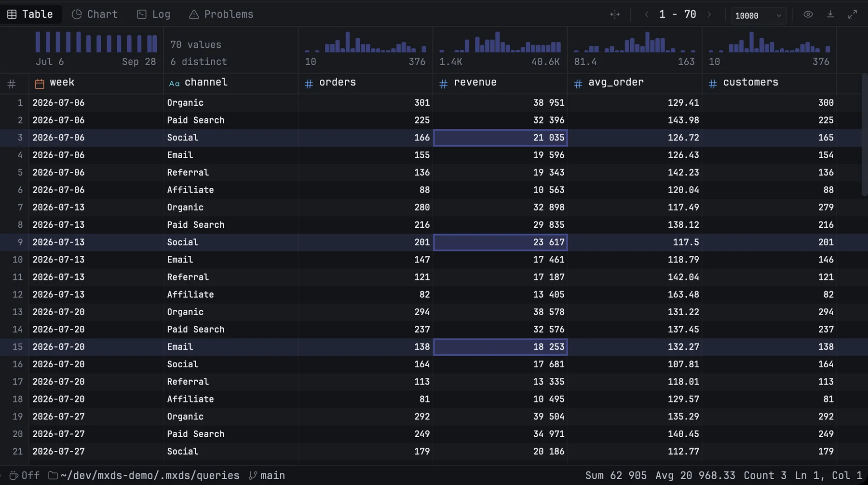Viewport: 868px width, 485px height.
Task: Click the number type icon on orders
Action: click(309, 84)
